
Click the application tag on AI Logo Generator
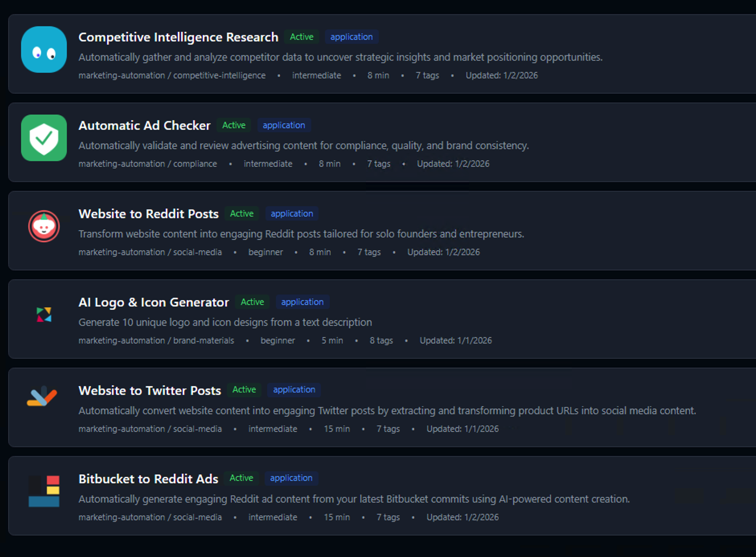(302, 302)
